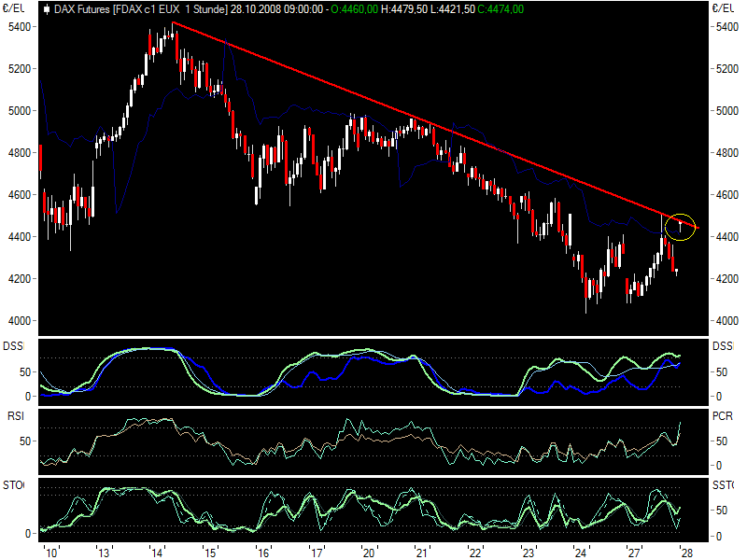The height and width of the screenshot is (560, 747).
Task: Click the DSS indicator label on left
Action: (x=13, y=346)
